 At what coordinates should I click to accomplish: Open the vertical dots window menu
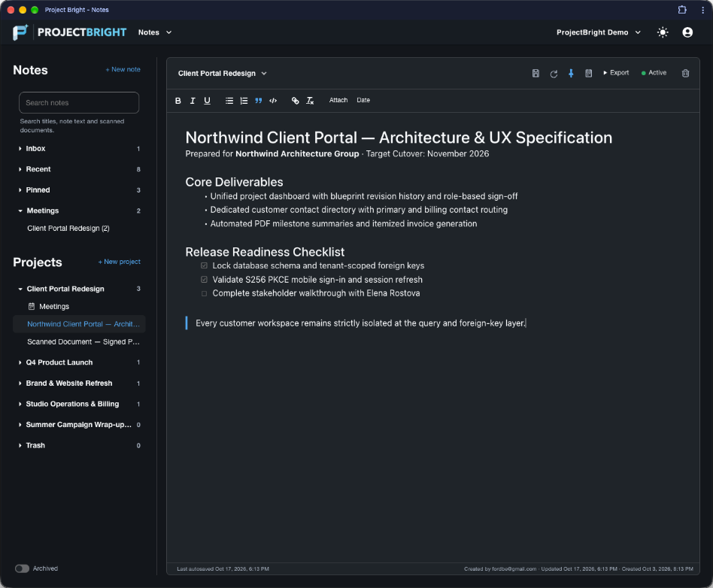(702, 10)
